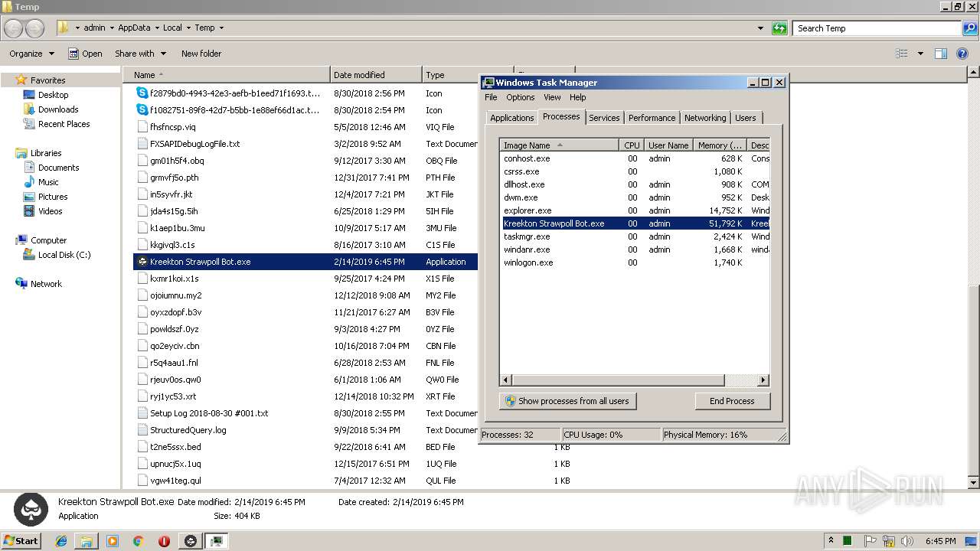This screenshot has height=551, width=980.
Task: Click the Explorer Forward arrow button
Action: point(35,28)
